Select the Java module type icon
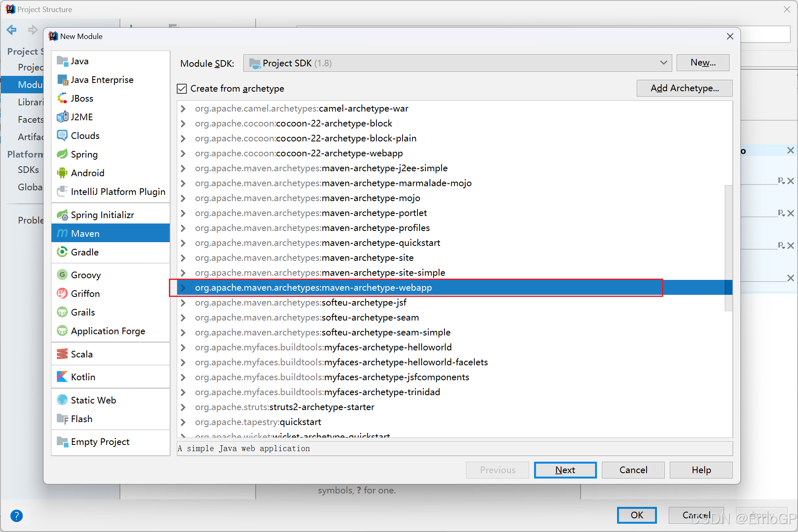Screen dimensions: 798x532 pyautogui.click(x=62, y=61)
